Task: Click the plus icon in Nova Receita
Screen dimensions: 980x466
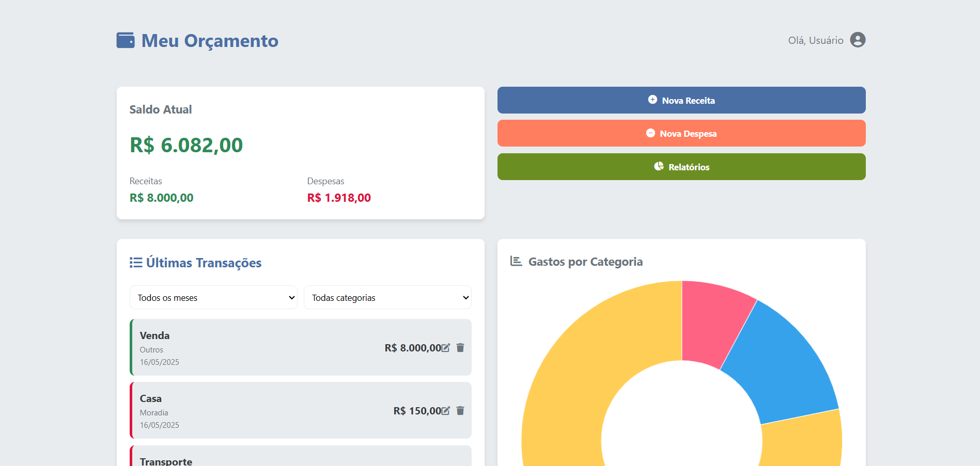Action: (x=652, y=100)
